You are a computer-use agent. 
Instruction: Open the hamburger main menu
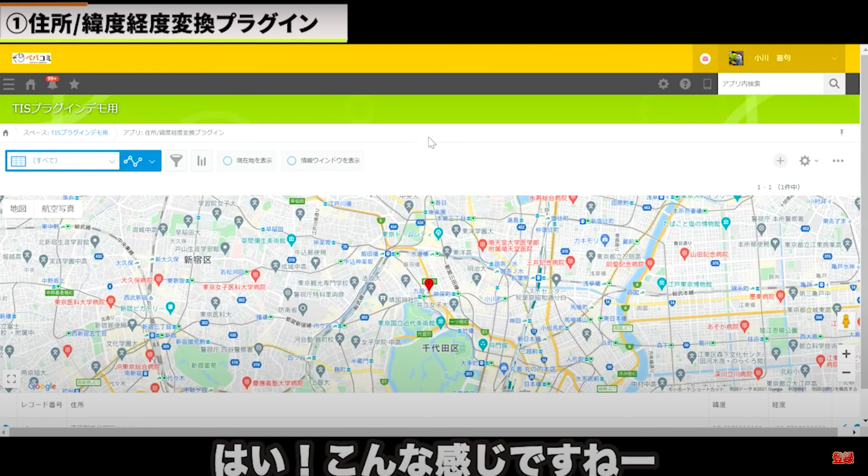click(x=8, y=85)
